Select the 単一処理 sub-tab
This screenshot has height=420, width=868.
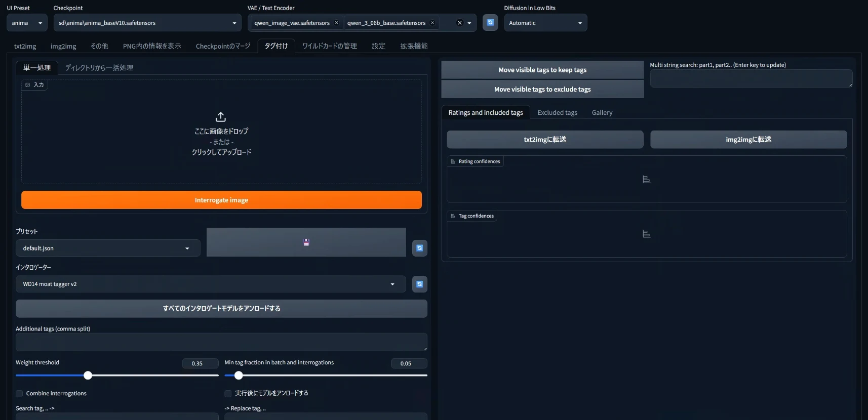tap(37, 68)
